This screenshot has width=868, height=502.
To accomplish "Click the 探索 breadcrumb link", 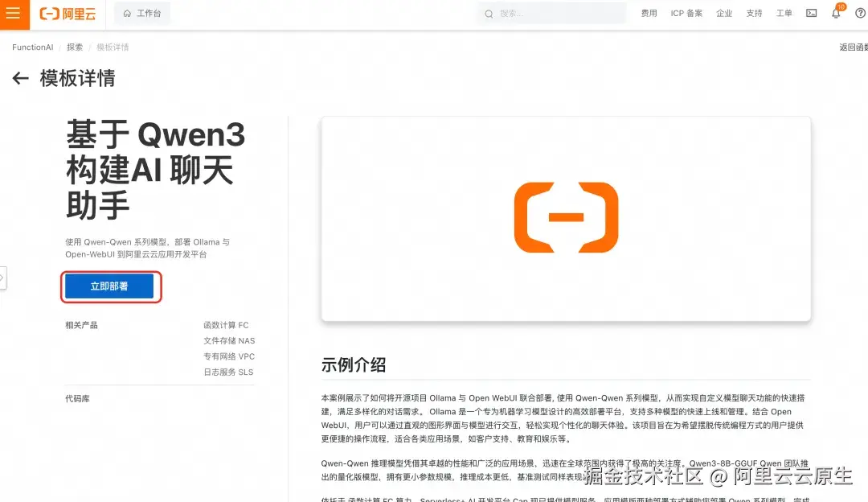I will pyautogui.click(x=74, y=47).
